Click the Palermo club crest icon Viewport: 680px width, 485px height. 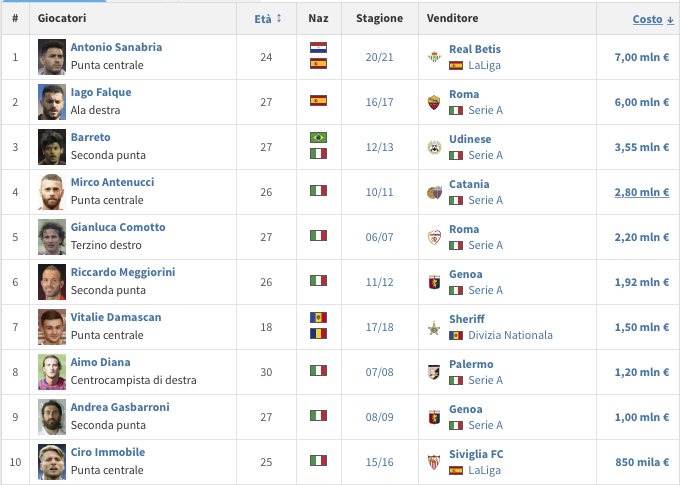pyautogui.click(x=433, y=372)
